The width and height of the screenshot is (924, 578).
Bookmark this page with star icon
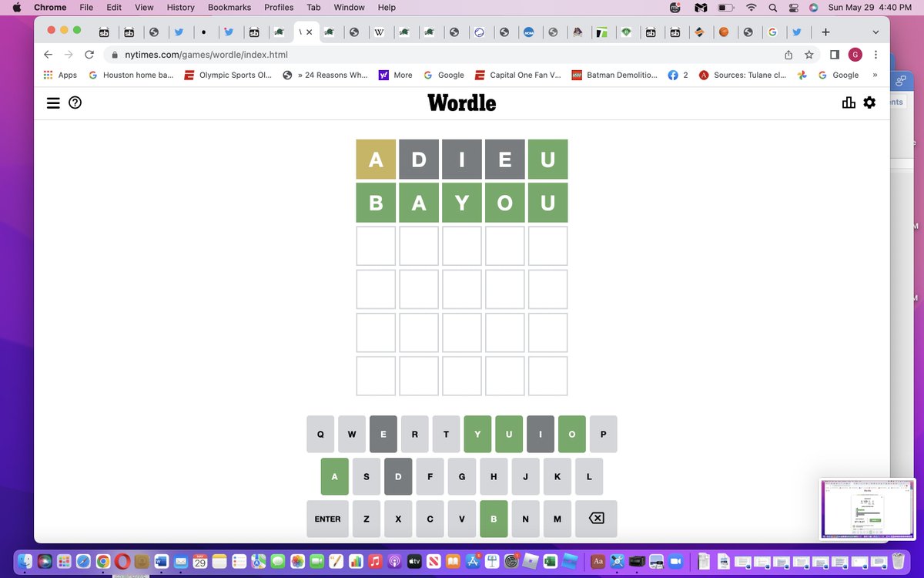point(809,55)
